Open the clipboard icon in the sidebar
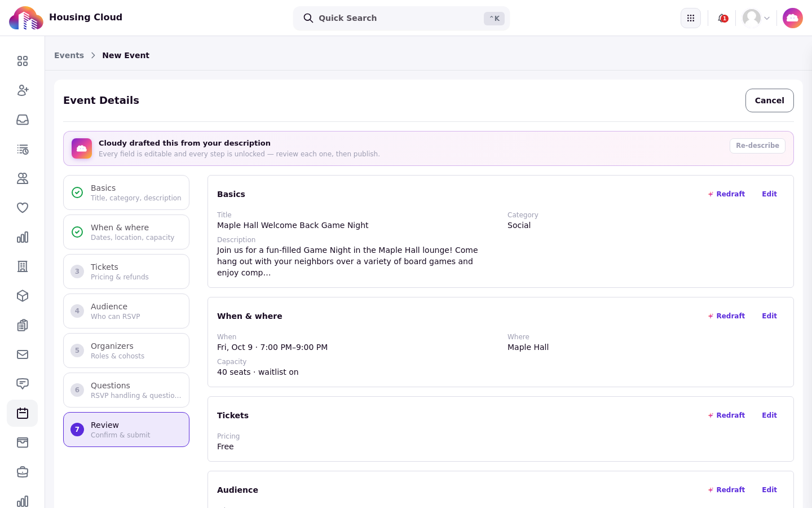 tap(23, 325)
